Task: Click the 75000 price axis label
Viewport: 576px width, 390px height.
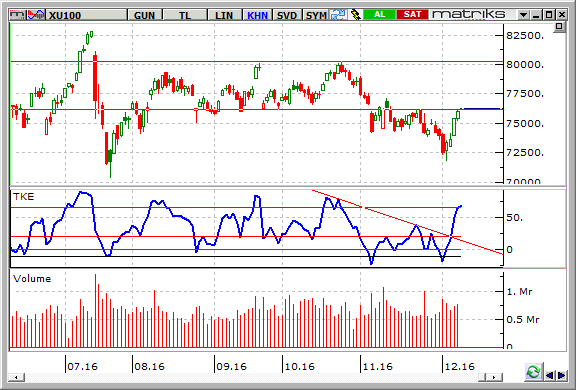Action: pos(525,123)
